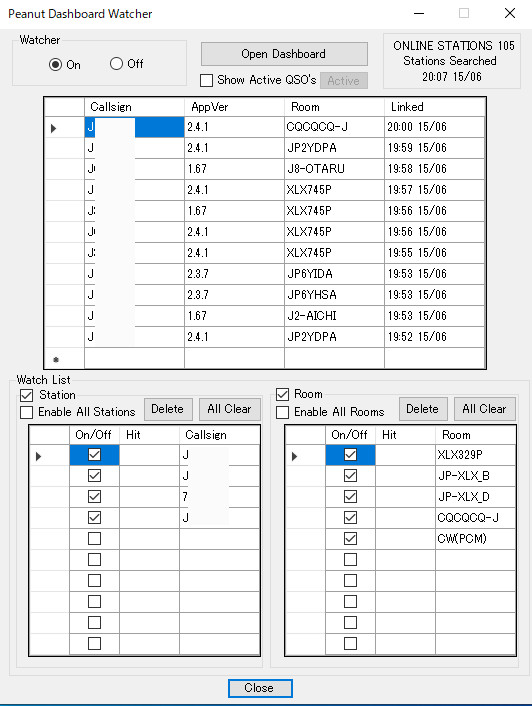
Task: Uncheck On/Off box for room XLX329P
Action: pos(350,455)
